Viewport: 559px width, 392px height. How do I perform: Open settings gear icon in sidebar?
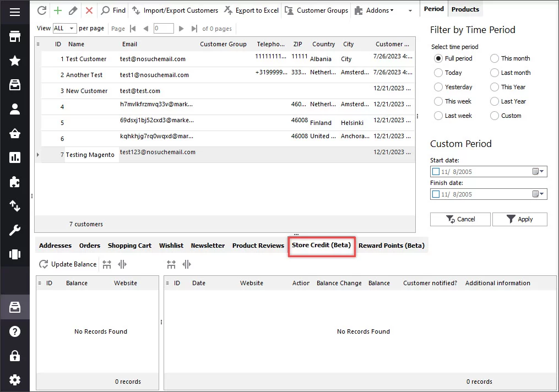15,380
